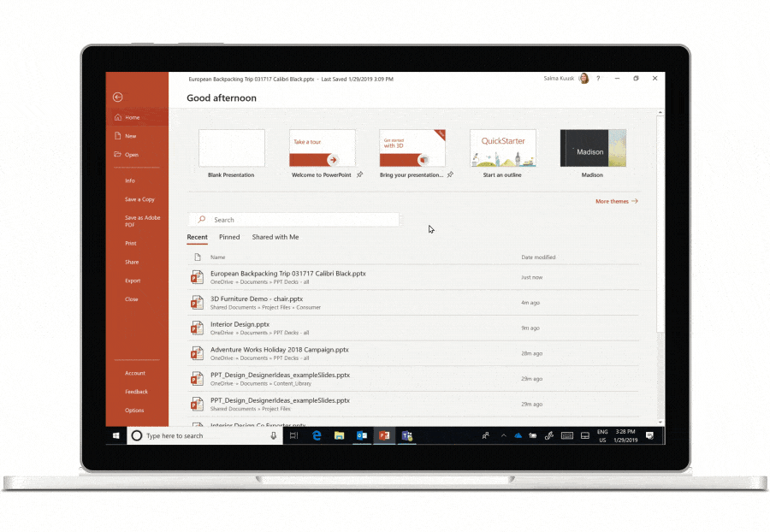770x532 pixels.
Task: Launch Microsoft Edge from the taskbar
Action: tap(317, 435)
